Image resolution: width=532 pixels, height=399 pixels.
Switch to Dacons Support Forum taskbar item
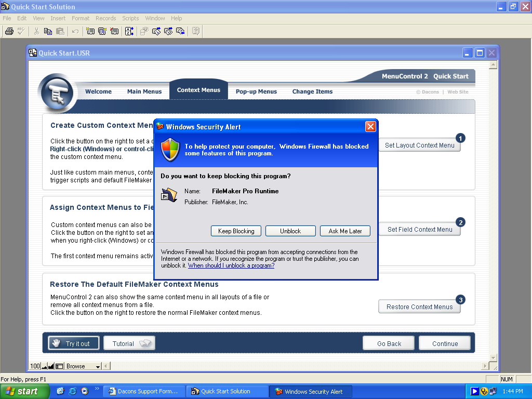144,391
